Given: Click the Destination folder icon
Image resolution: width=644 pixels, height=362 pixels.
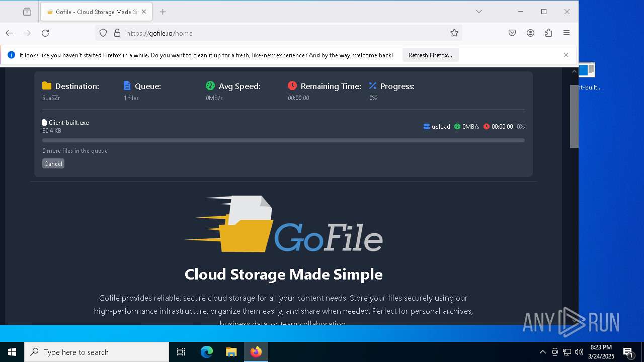Looking at the screenshot, I should click(47, 86).
